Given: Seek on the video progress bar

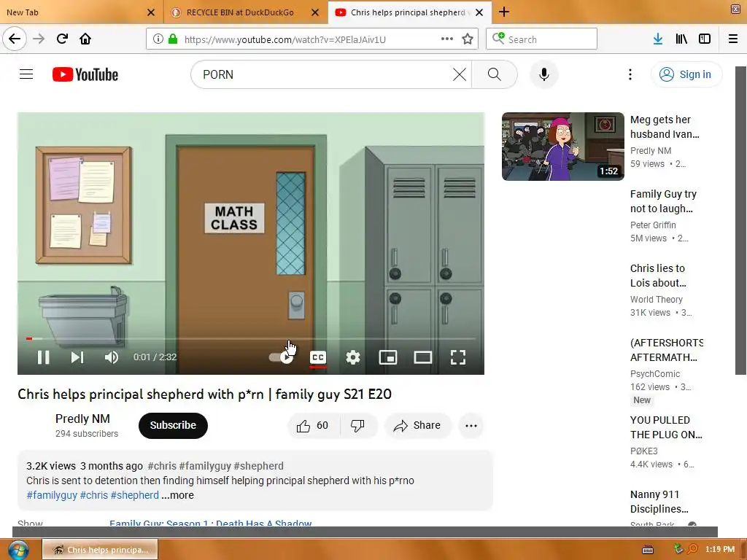Looking at the screenshot, I should coord(251,338).
